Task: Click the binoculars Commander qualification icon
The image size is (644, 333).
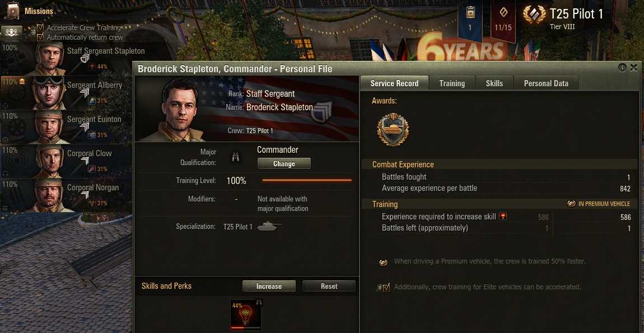Action: [x=236, y=157]
